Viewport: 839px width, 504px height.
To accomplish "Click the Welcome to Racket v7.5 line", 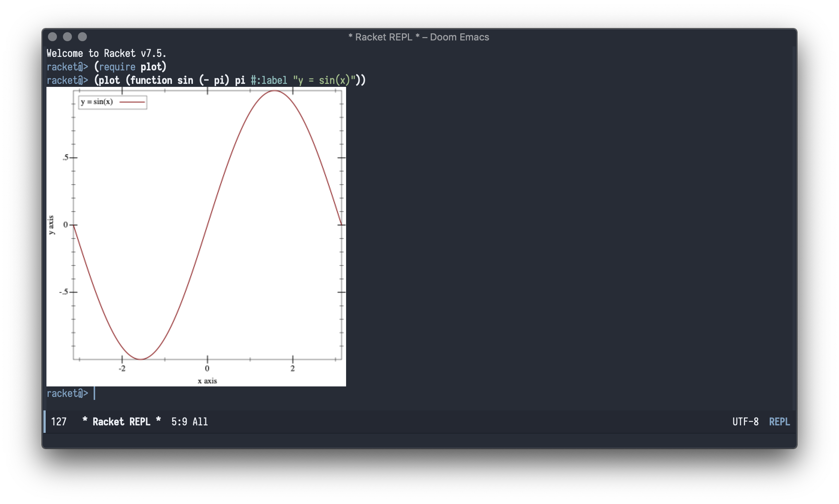I will (x=106, y=53).
